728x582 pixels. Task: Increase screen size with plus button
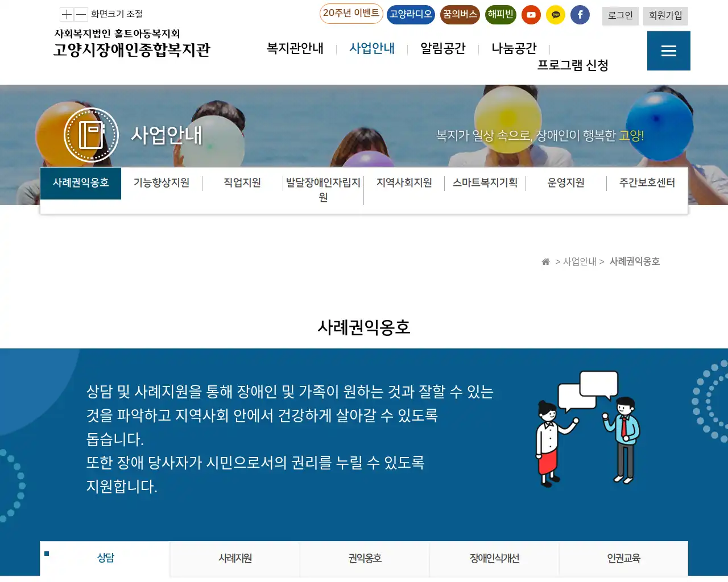67,14
